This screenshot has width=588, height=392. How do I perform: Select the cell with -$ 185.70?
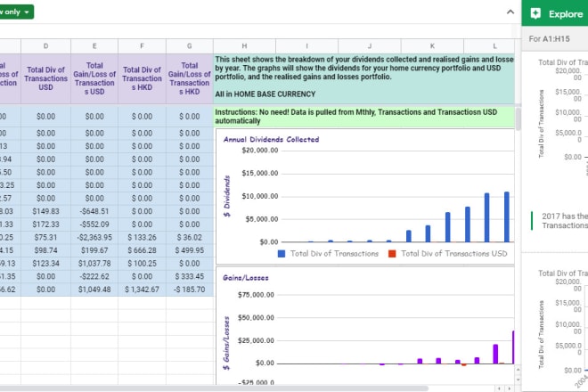pos(190,290)
